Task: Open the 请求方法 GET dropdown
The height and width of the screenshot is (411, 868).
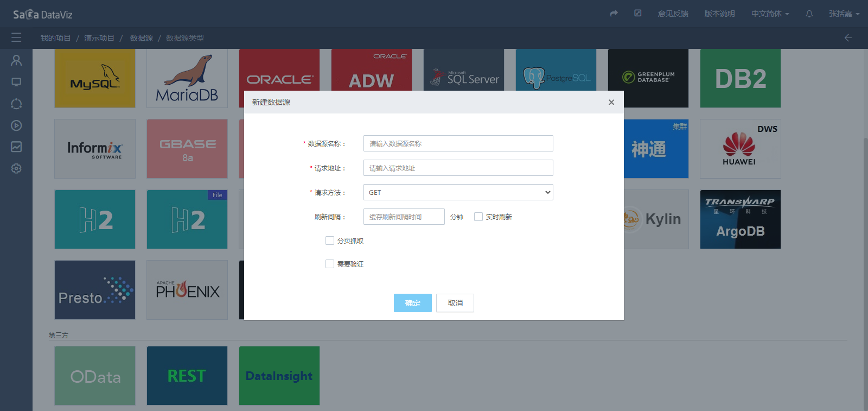Action: (x=458, y=192)
